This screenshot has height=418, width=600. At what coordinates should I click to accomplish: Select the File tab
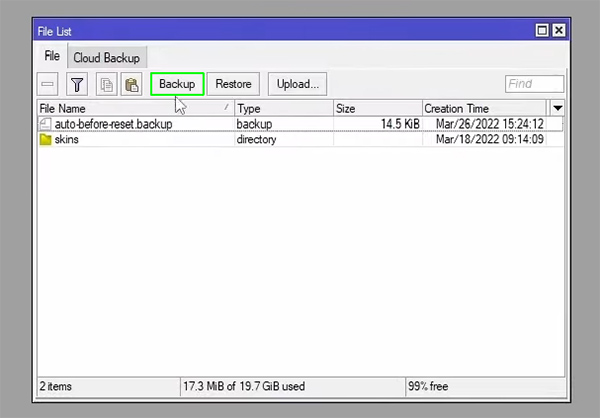52,57
